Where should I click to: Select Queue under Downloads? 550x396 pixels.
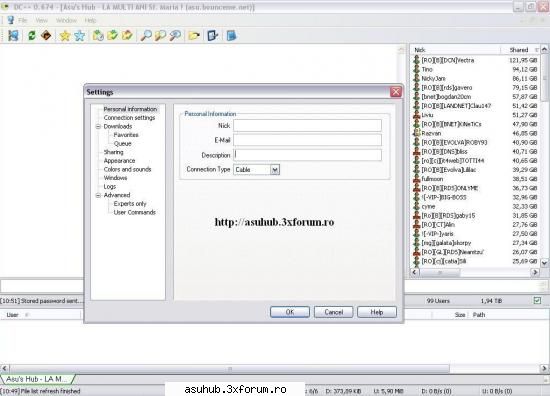point(122,143)
